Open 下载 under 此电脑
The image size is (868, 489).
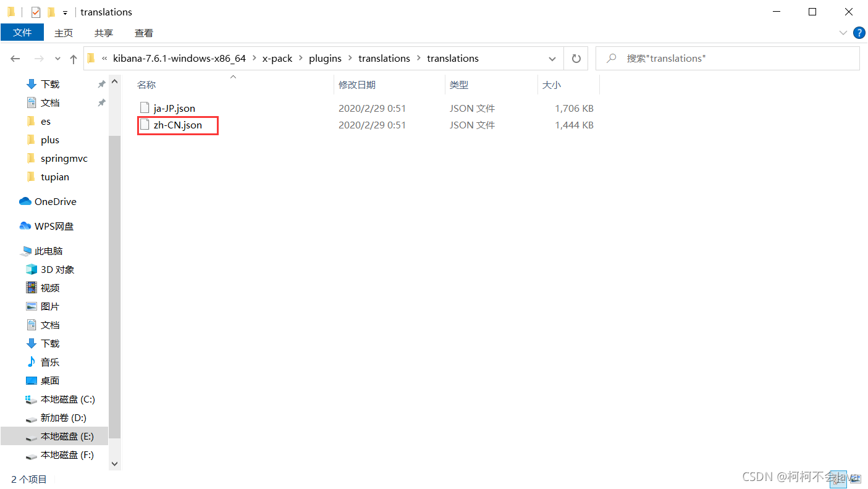click(x=50, y=343)
